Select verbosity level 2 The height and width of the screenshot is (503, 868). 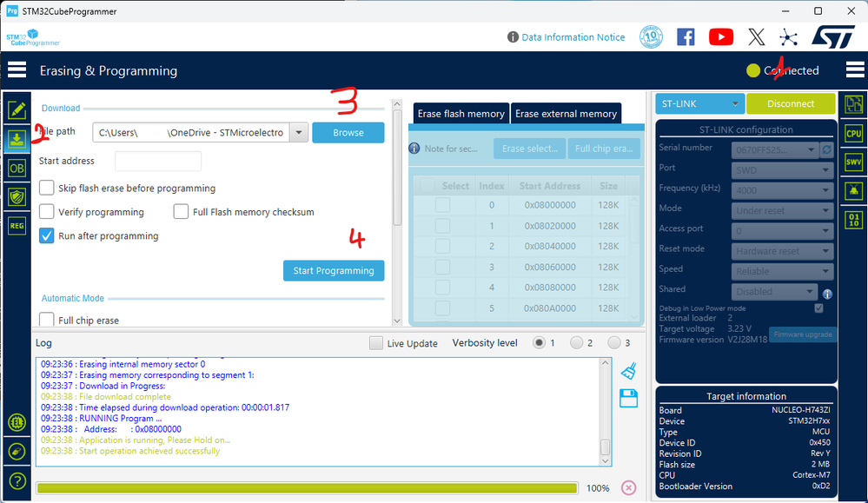pos(576,343)
